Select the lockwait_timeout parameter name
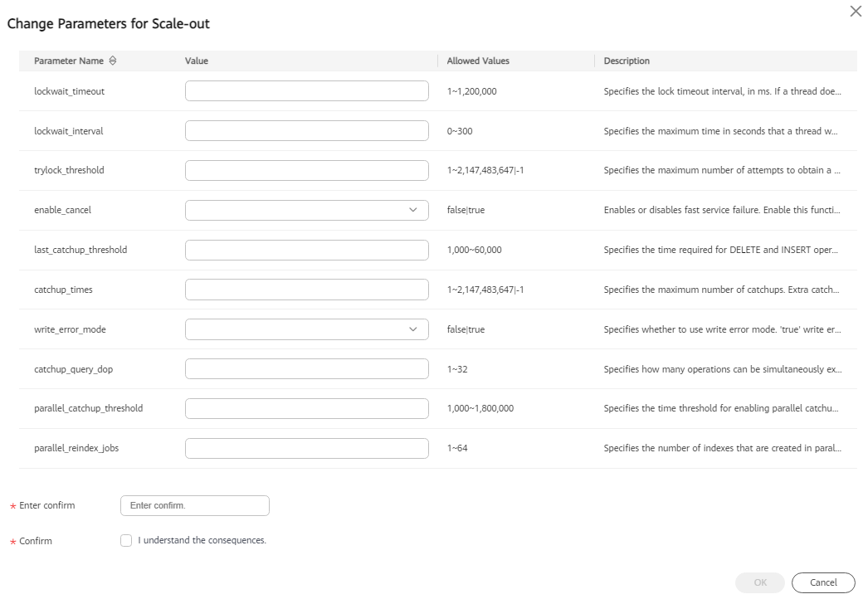 pos(69,91)
